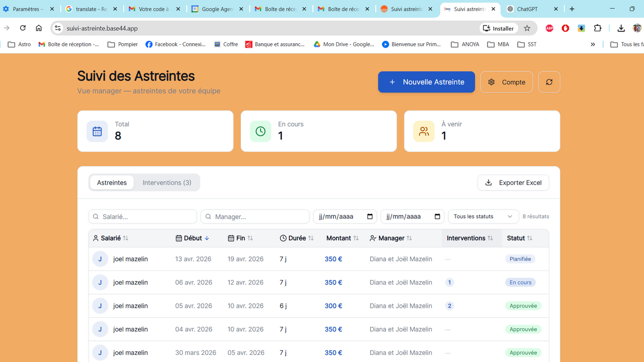Switch to the Astreintes tab
The image size is (644, 362).
[112, 183]
